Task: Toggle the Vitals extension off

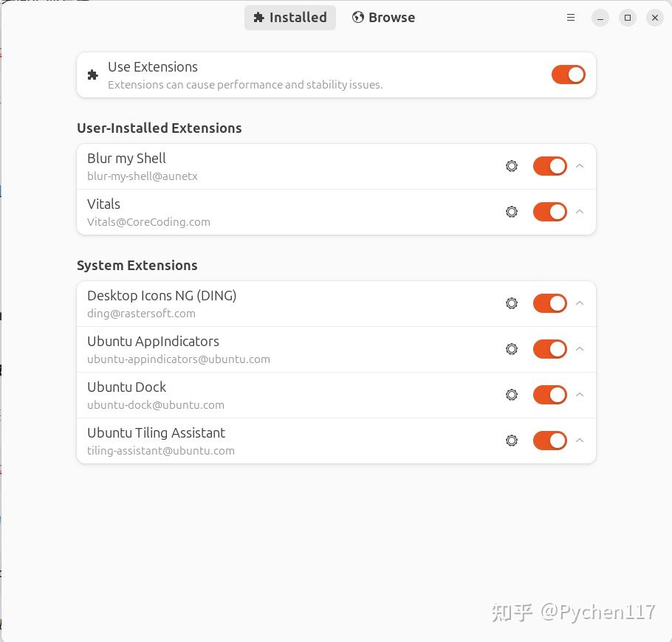Action: coord(549,212)
